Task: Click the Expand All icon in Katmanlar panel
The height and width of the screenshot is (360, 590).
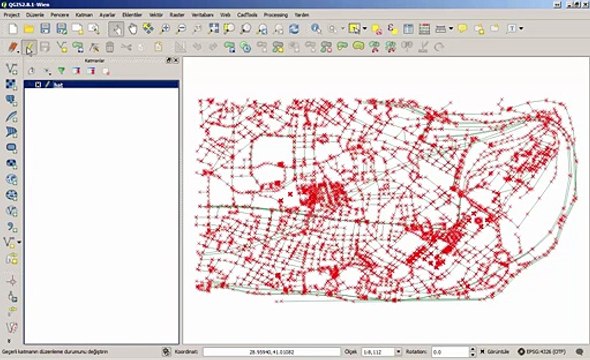Action: (76, 71)
